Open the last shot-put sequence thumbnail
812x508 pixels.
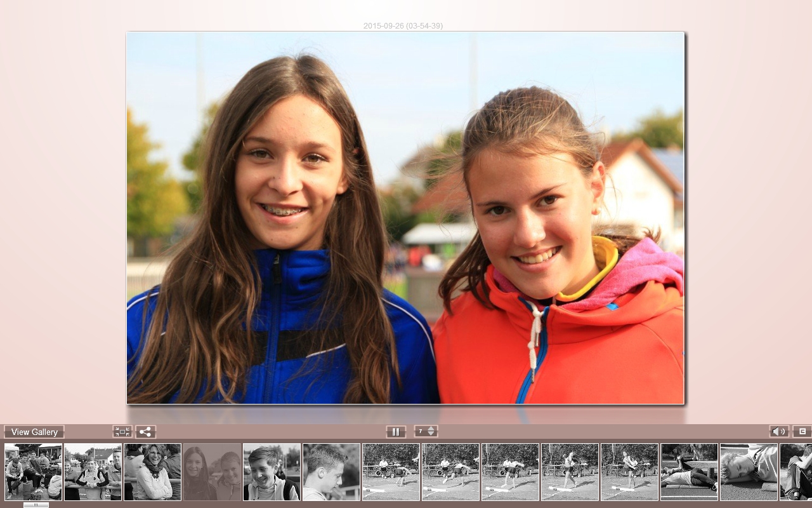629,472
